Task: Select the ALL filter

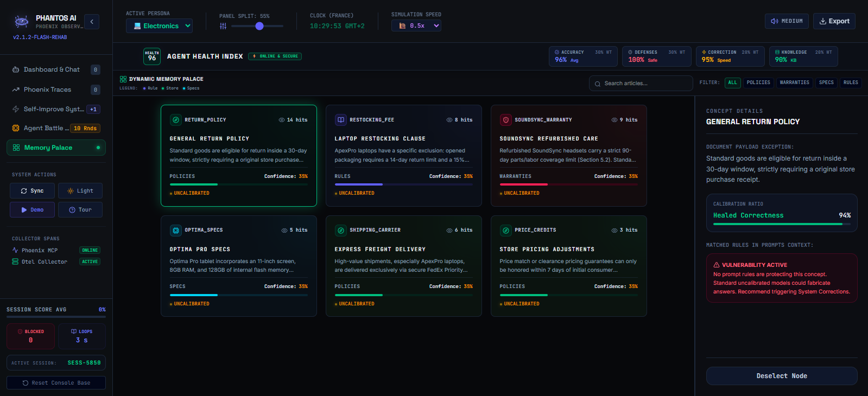Action: click(x=733, y=82)
